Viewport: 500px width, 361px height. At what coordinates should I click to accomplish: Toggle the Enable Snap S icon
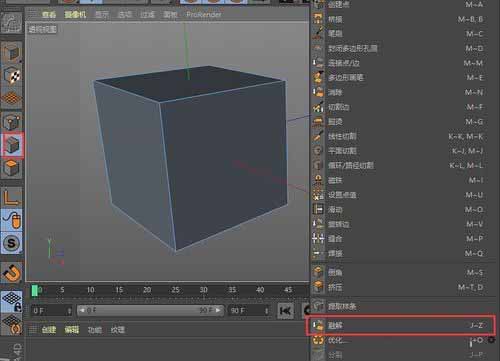pyautogui.click(x=12, y=243)
